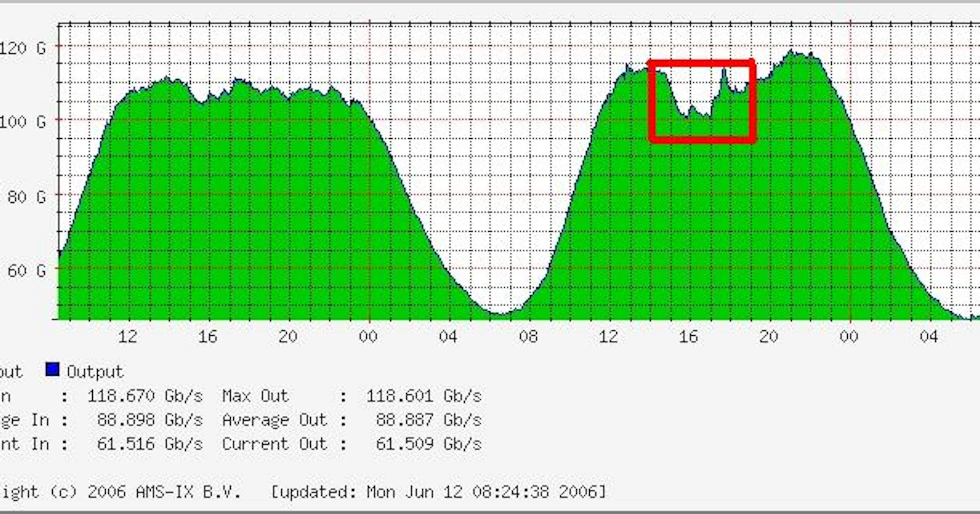Click the updated Mon Jun 12 timestamp
Screen dimensions: 980x514
coord(439,492)
